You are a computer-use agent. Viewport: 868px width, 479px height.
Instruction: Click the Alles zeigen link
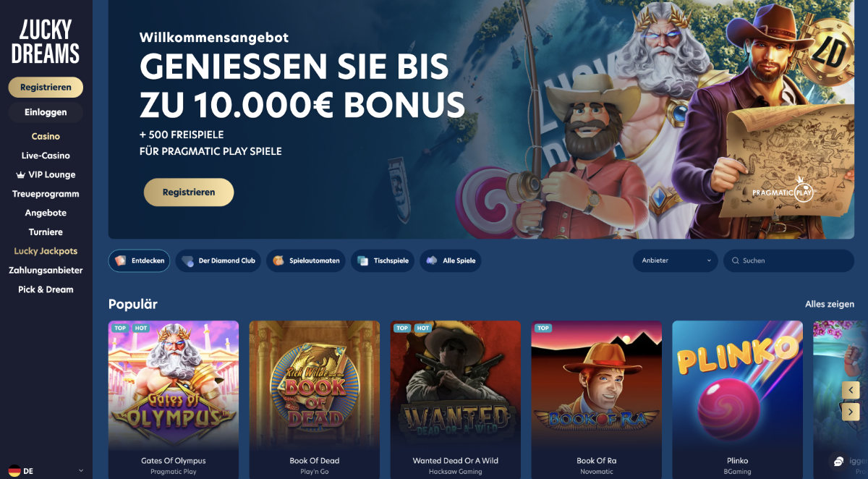(x=830, y=305)
